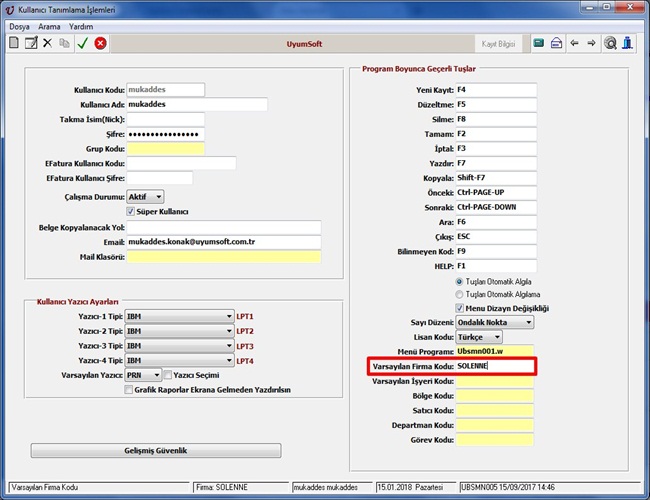650x500 pixels.
Task: Click the yellow Mail Klasörü field
Action: click(x=224, y=257)
